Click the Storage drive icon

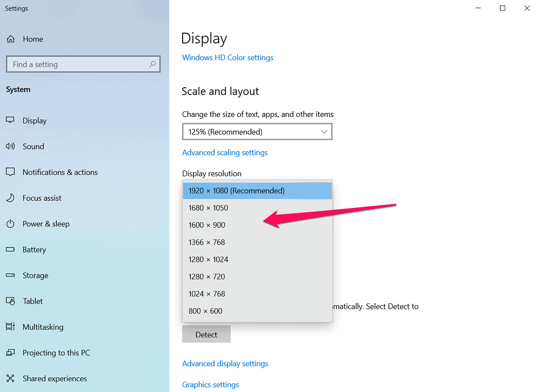11,275
